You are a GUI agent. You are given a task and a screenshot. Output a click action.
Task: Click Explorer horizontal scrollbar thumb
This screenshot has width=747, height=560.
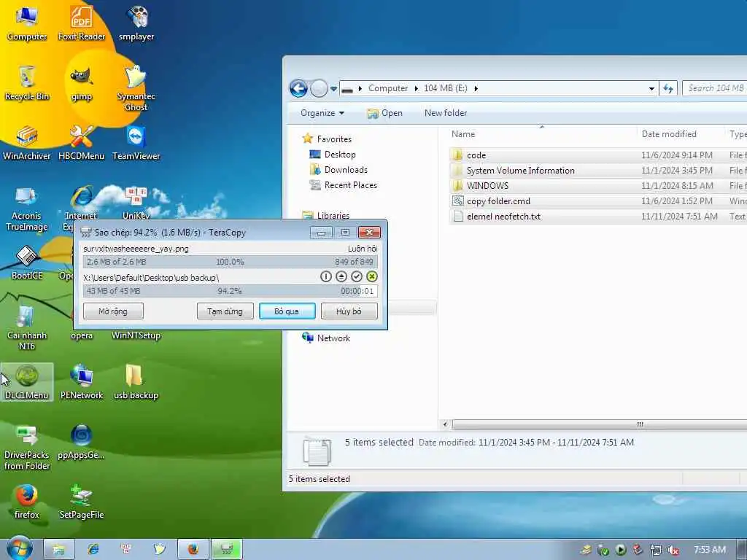[x=600, y=424]
